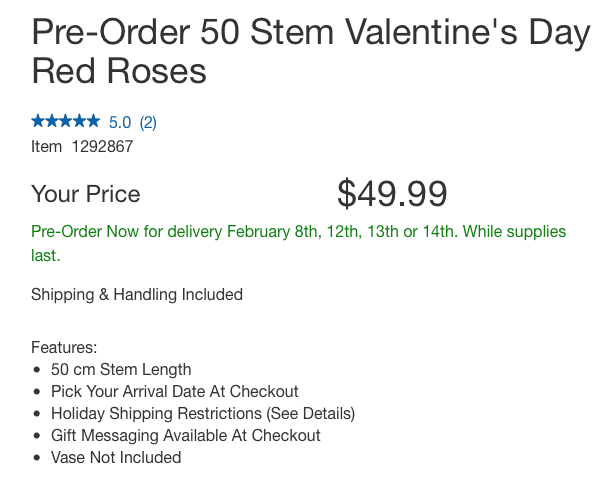Click the $49.99 price
This screenshot has width=609, height=480.
point(392,193)
